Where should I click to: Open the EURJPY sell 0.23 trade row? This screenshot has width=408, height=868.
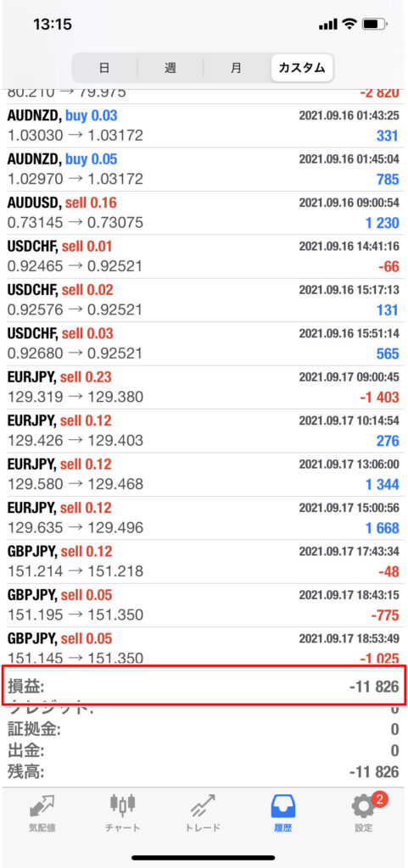click(204, 387)
